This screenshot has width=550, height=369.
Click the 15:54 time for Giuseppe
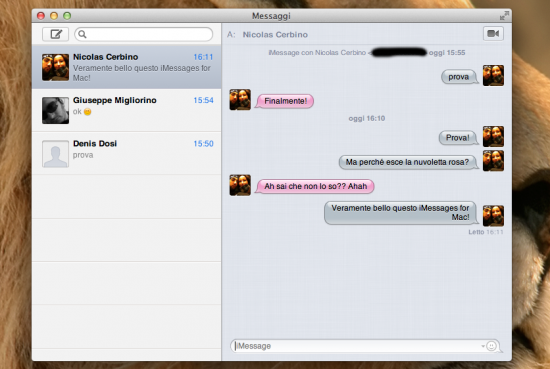pos(203,100)
